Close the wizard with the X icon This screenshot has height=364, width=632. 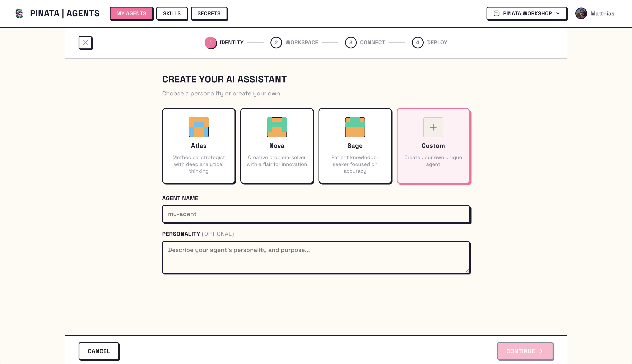point(85,43)
